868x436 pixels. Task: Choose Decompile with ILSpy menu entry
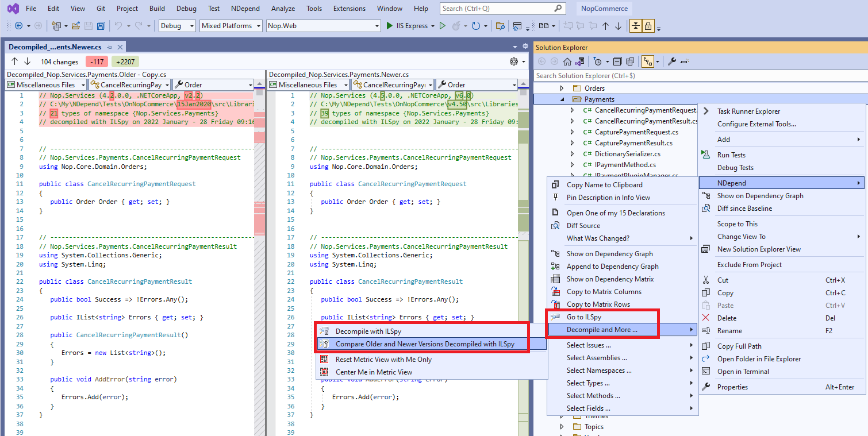431,331
